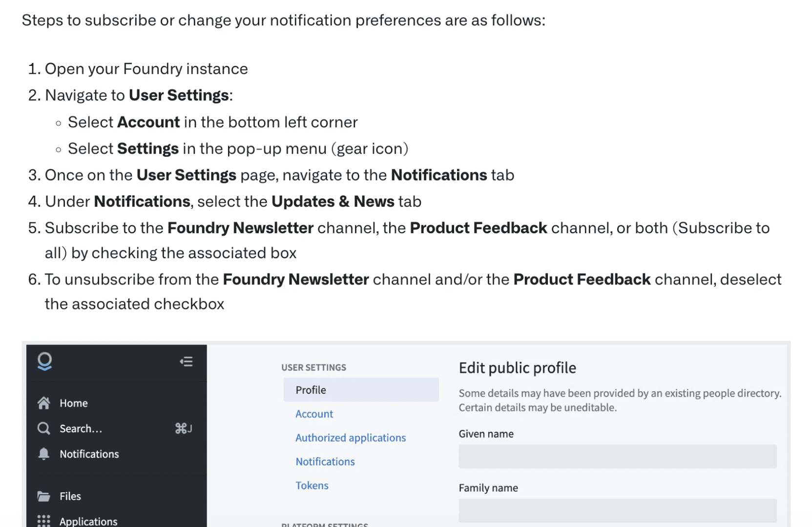Click 'Certain details may be uneditable.' text

tap(538, 407)
